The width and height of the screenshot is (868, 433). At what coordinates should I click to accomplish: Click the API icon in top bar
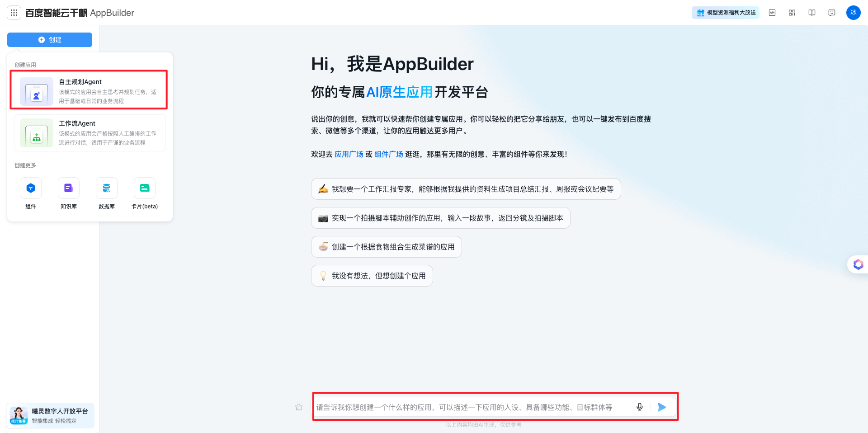772,13
